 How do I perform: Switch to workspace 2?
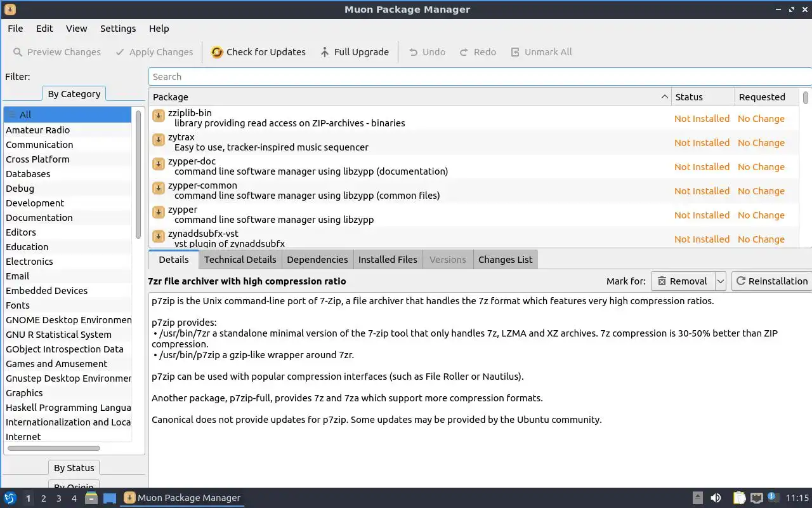(x=43, y=498)
